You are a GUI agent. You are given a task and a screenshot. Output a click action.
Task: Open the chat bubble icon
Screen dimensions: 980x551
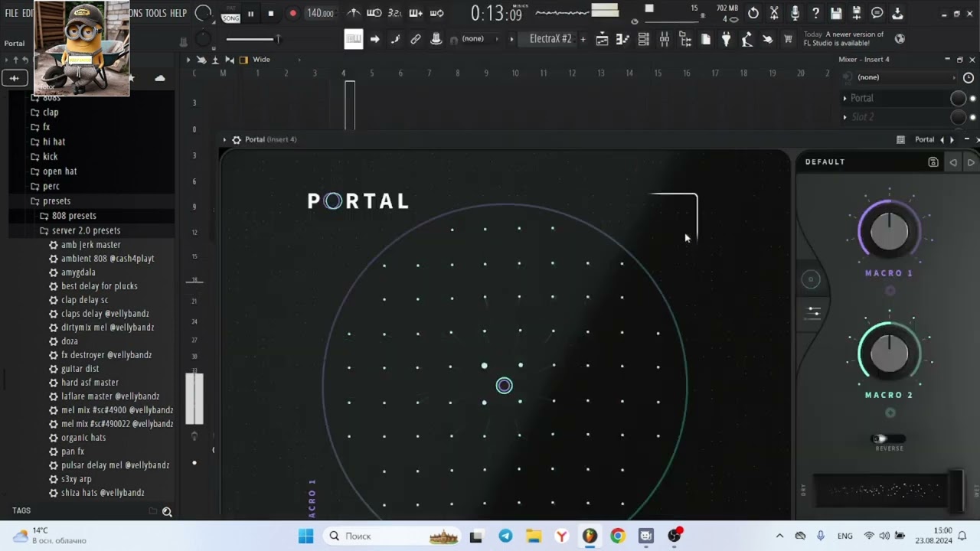877,13
